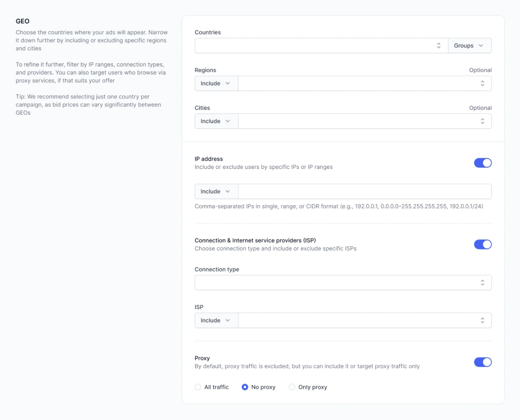Viewport: 520px width, 420px height.
Task: Choose the "Only proxy" option
Action: coord(292,387)
